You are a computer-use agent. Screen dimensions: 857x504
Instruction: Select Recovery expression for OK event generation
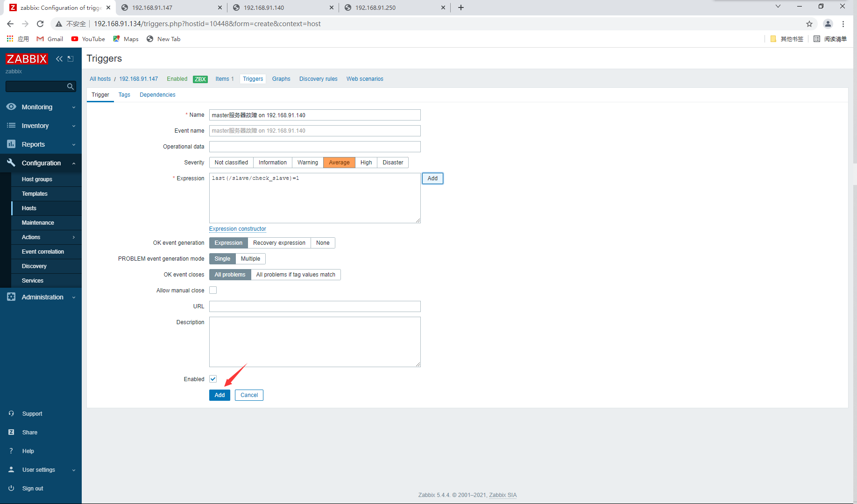pyautogui.click(x=279, y=243)
